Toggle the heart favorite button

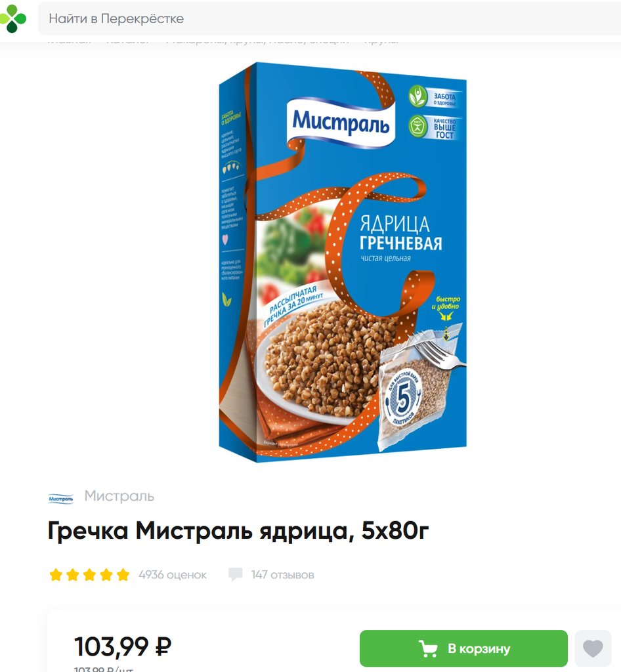pyautogui.click(x=593, y=648)
